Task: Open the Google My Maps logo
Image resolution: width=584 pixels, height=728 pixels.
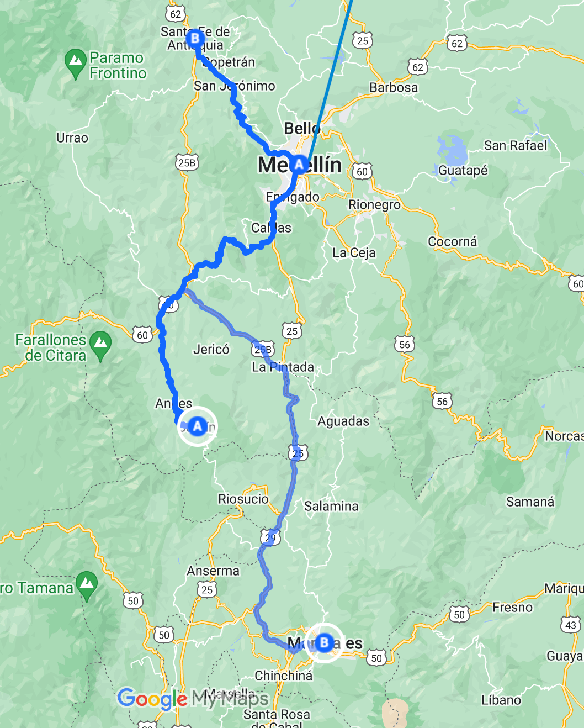Action: click(193, 699)
